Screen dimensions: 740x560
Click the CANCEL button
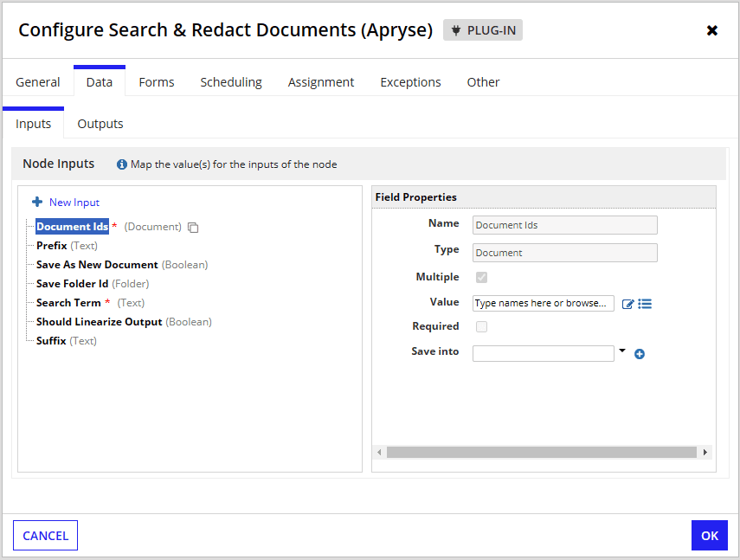pyautogui.click(x=46, y=536)
